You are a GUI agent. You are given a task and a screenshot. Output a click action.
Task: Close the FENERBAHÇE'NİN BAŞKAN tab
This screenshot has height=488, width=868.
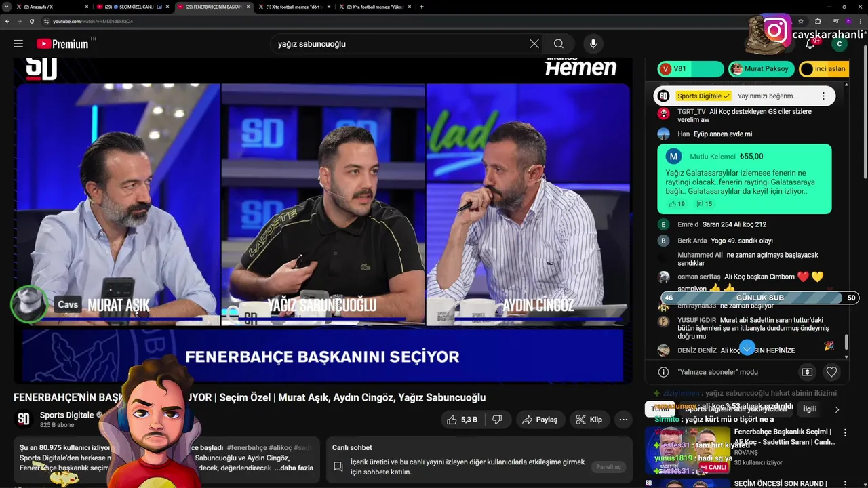[x=248, y=7]
